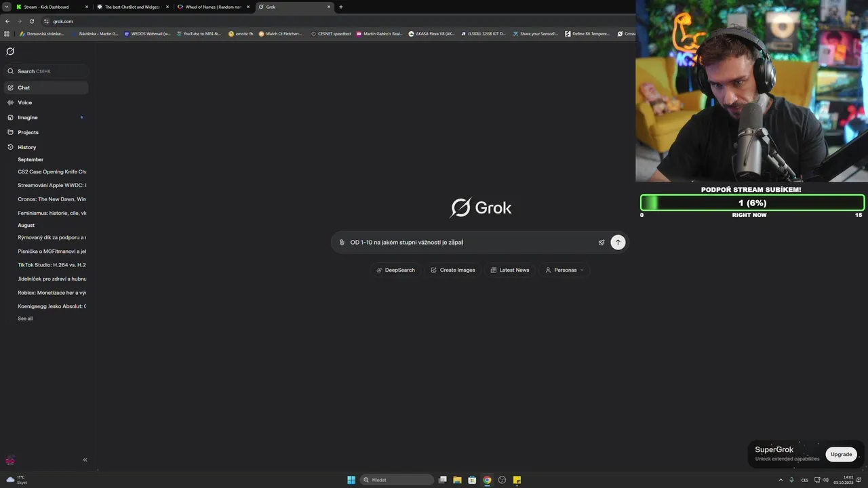Screen dimensions: 868x488
Task: Click the attach file paperclip icon
Action: [x=342, y=243]
